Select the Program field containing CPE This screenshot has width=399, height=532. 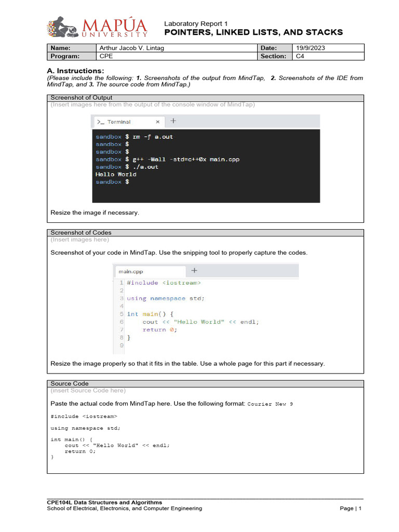177,56
